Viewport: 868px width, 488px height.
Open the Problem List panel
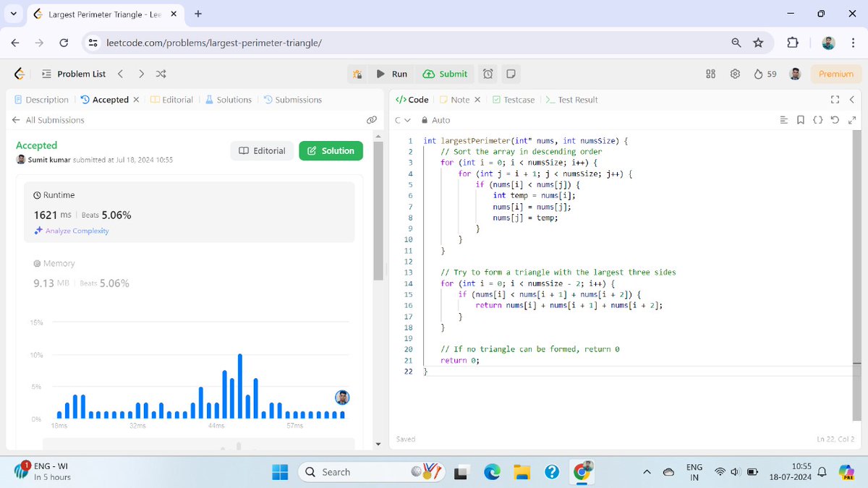[74, 74]
